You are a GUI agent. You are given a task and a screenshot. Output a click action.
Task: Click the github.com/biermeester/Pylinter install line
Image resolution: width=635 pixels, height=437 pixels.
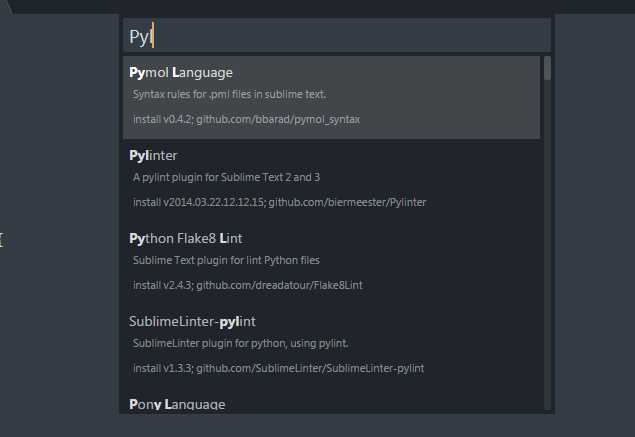coord(279,202)
